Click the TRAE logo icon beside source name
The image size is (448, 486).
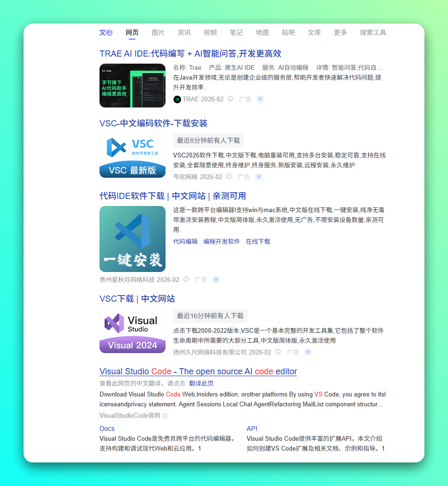[177, 99]
